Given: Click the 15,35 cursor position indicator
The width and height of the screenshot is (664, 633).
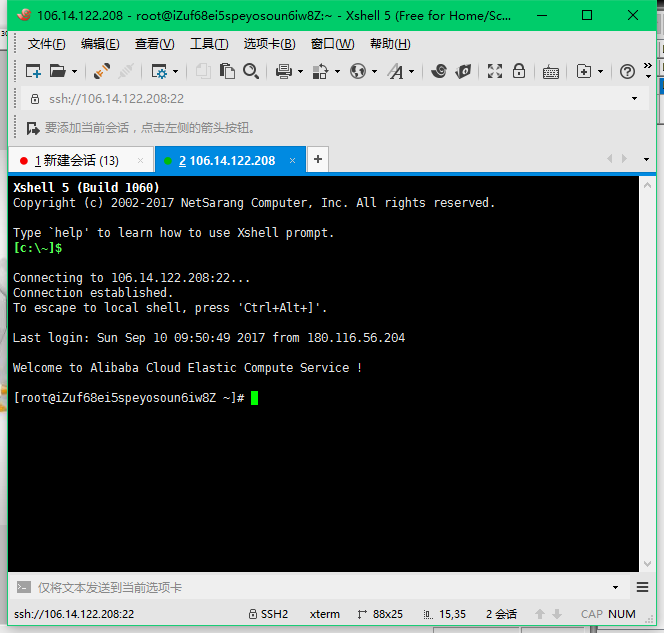Looking at the screenshot, I should click(445, 614).
